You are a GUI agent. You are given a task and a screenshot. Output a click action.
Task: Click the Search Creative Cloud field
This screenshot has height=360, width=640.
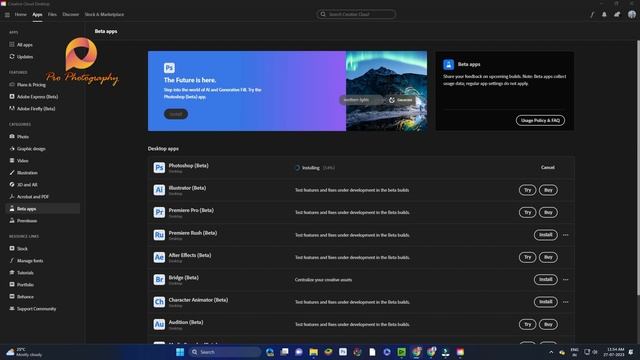tap(356, 14)
